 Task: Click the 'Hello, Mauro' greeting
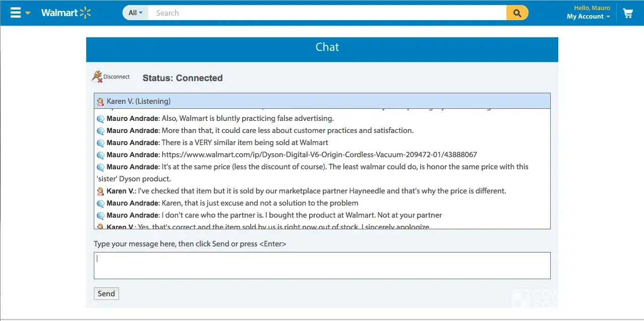(592, 8)
